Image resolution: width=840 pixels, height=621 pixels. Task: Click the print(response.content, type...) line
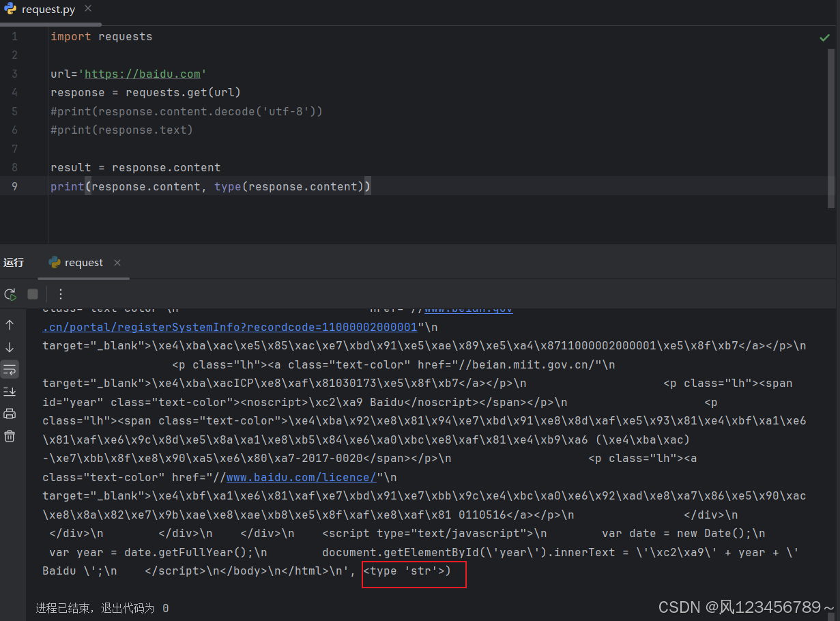211,186
